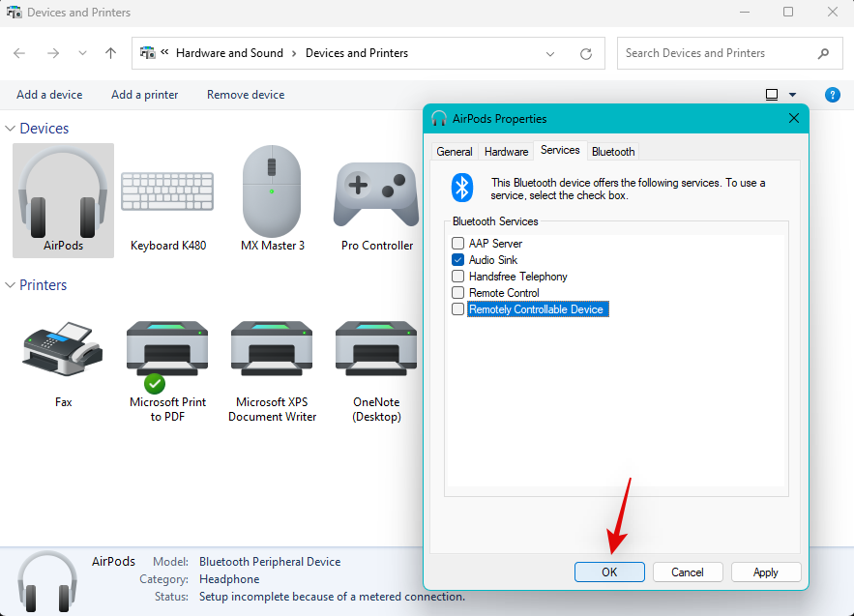Viewport: 854px width, 616px height.
Task: Click the 'Headphone' category value
Action: (x=229, y=579)
